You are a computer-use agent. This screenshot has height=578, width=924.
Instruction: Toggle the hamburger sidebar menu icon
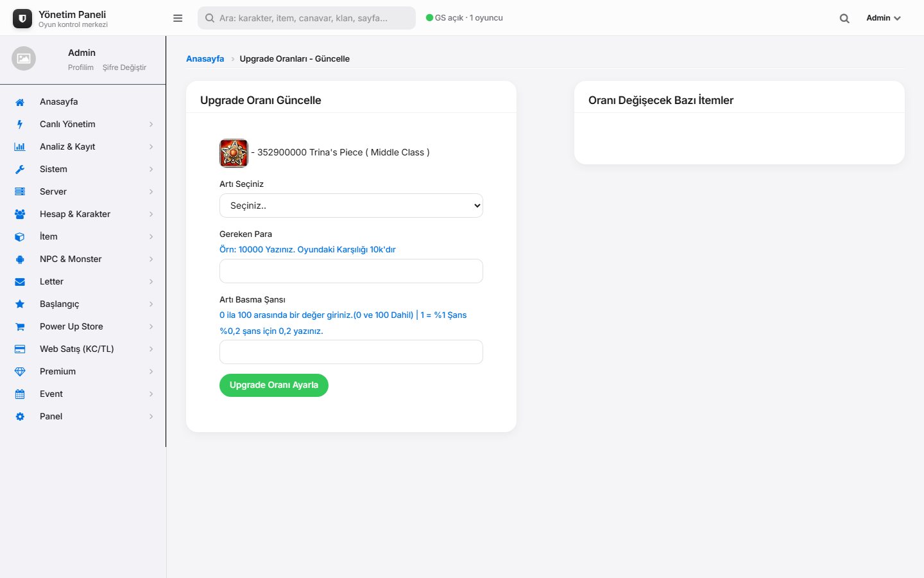pos(178,18)
